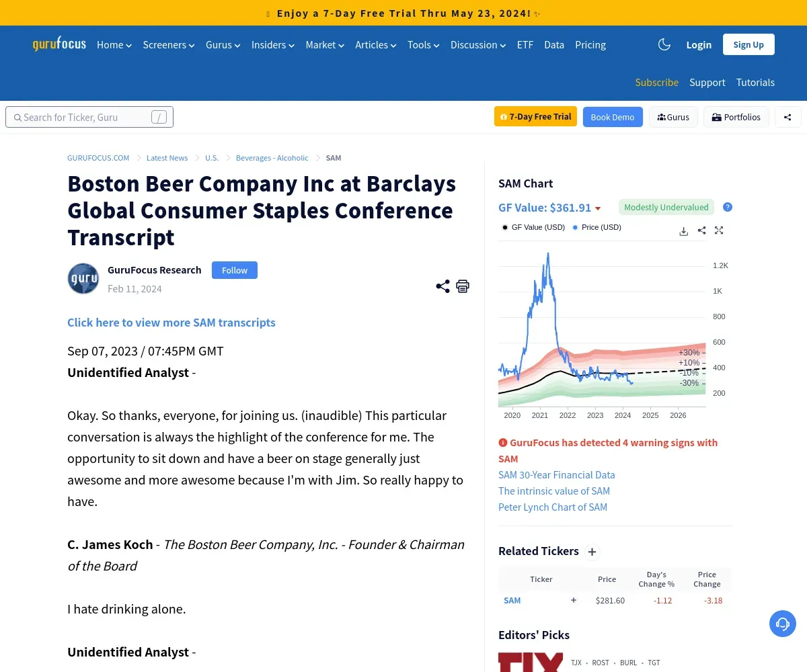Image resolution: width=807 pixels, height=672 pixels.
Task: Toggle GF Value legend series
Action: point(533,227)
